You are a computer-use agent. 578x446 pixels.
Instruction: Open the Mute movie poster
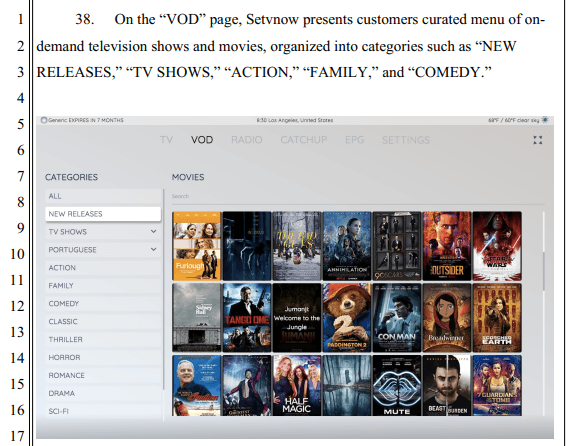(397, 386)
